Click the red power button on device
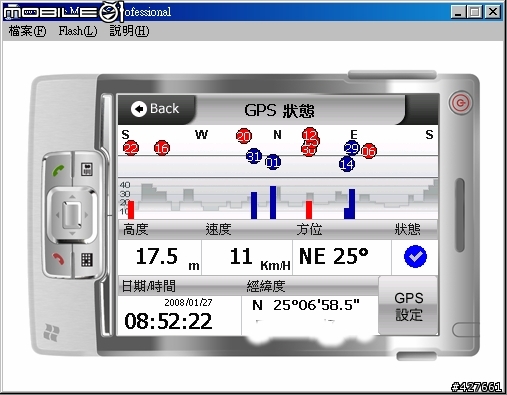This screenshot has width=507, height=395. pyautogui.click(x=461, y=103)
